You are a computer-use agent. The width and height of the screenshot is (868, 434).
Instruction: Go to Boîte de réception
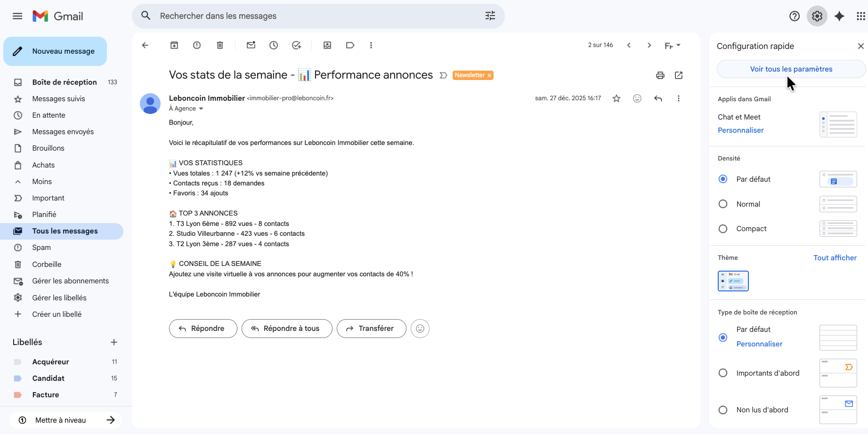click(65, 82)
